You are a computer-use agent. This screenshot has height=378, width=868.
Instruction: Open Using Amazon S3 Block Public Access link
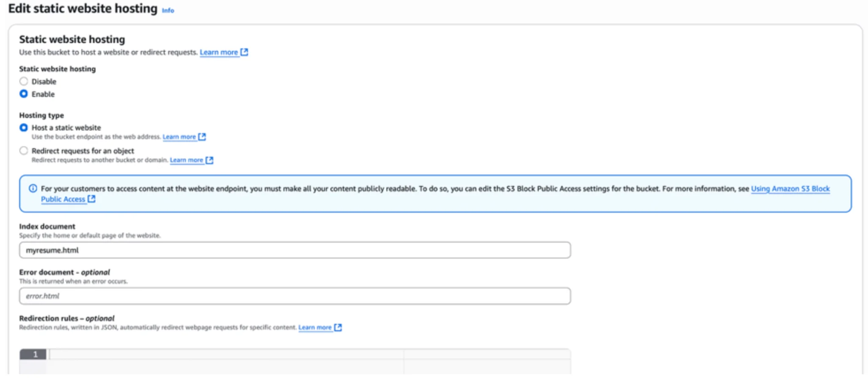790,189
